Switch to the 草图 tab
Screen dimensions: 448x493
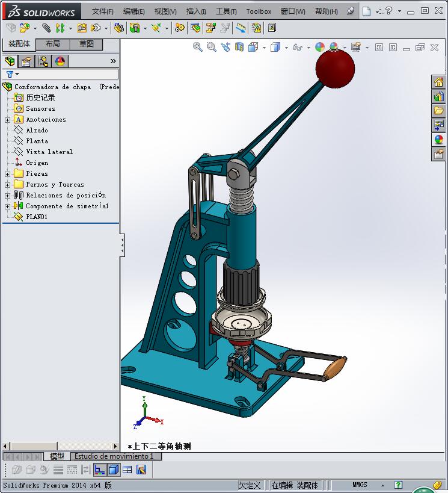click(x=87, y=44)
